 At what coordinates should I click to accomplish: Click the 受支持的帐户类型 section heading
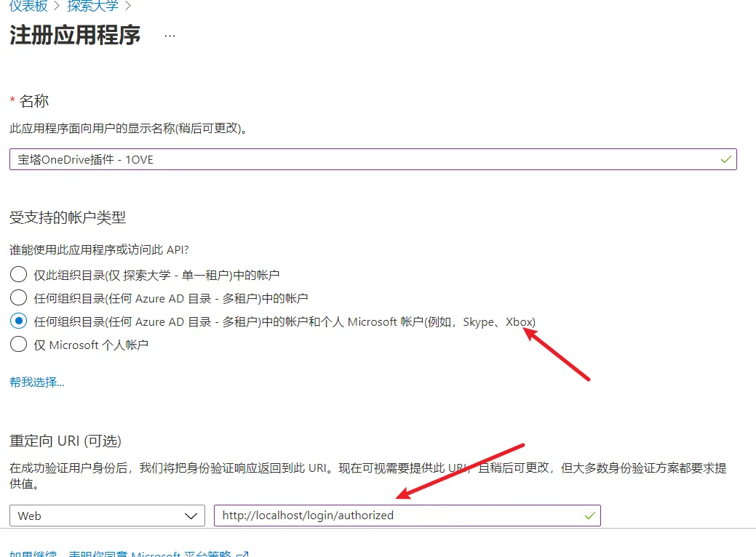tap(68, 217)
